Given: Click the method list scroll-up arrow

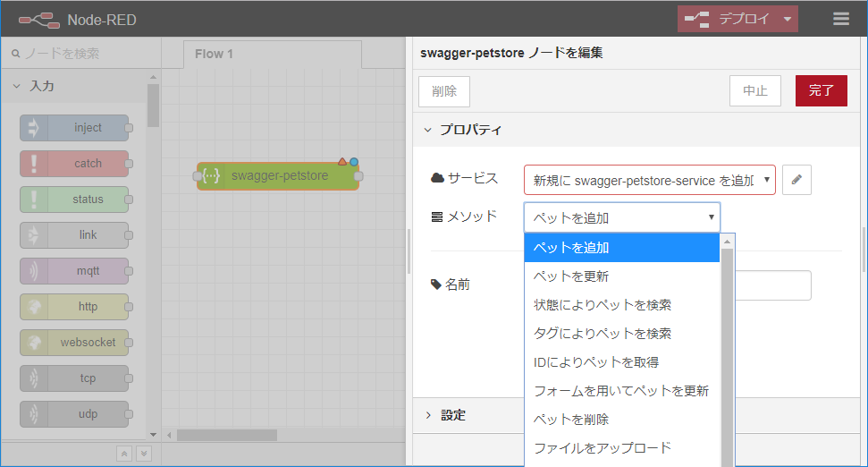Looking at the screenshot, I should 727,242.
